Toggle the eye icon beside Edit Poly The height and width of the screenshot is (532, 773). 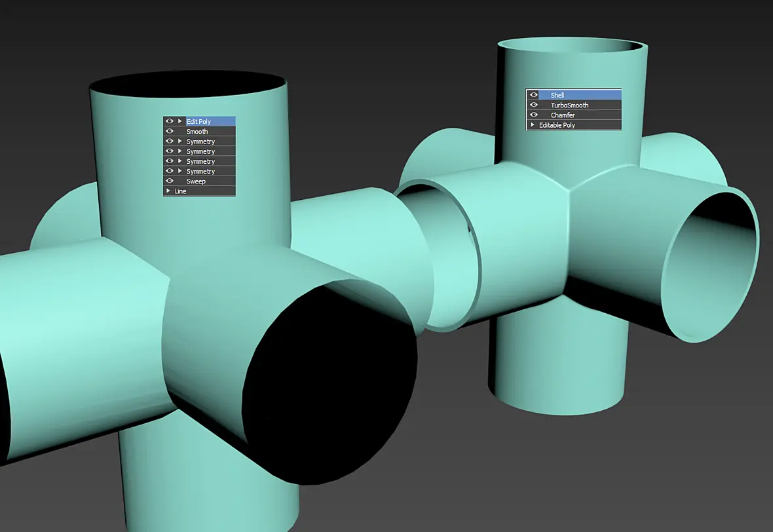tap(170, 121)
